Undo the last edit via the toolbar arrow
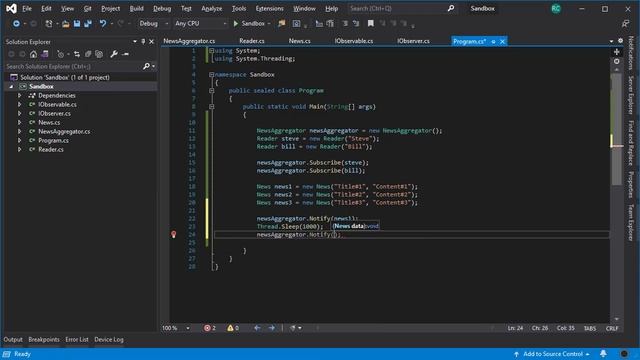The image size is (640, 360). pyautogui.click(x=103, y=24)
